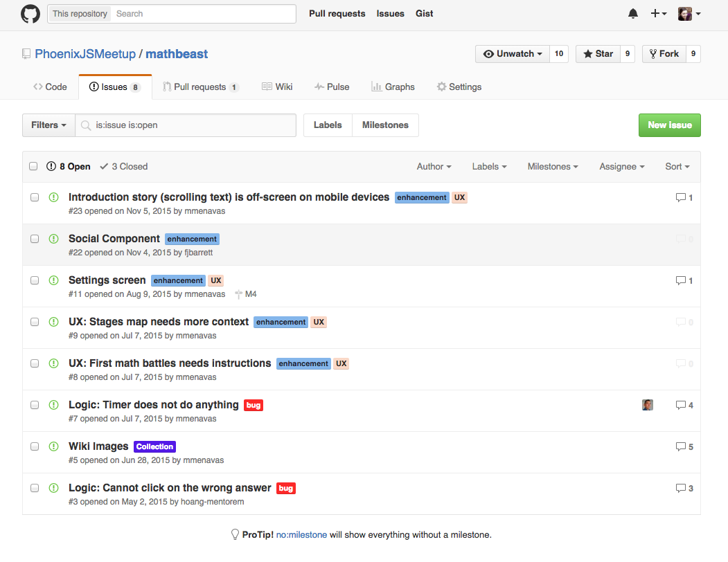Click comment icon on Social Component issue

pyautogui.click(x=681, y=239)
